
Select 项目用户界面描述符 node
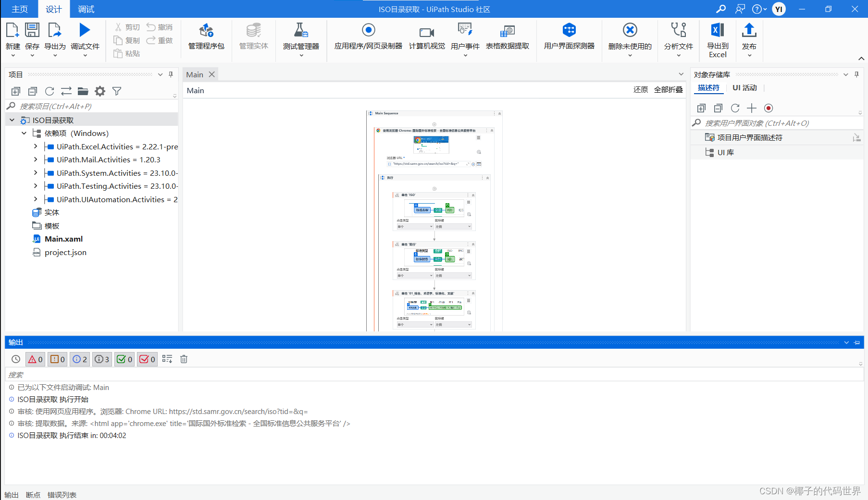[750, 137]
